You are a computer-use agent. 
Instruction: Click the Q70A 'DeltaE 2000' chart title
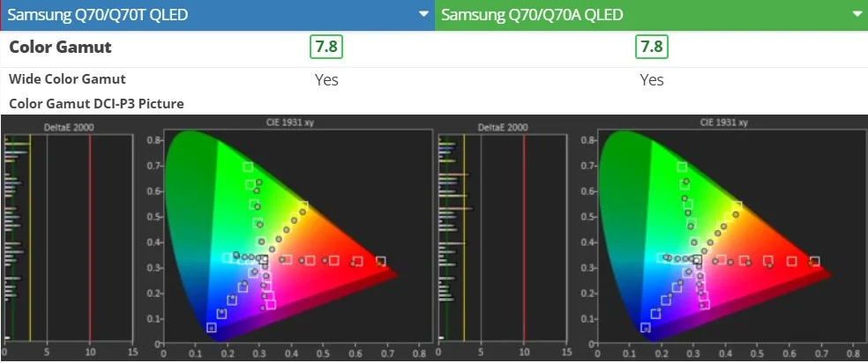[x=503, y=128]
